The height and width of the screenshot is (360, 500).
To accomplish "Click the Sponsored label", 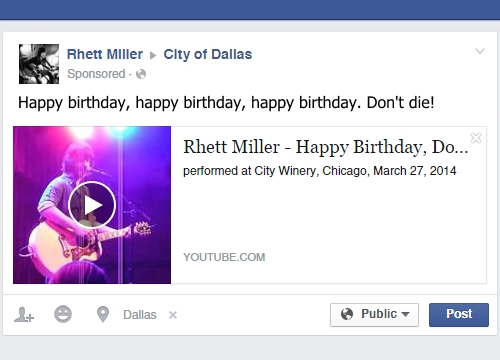I will coord(96,74).
